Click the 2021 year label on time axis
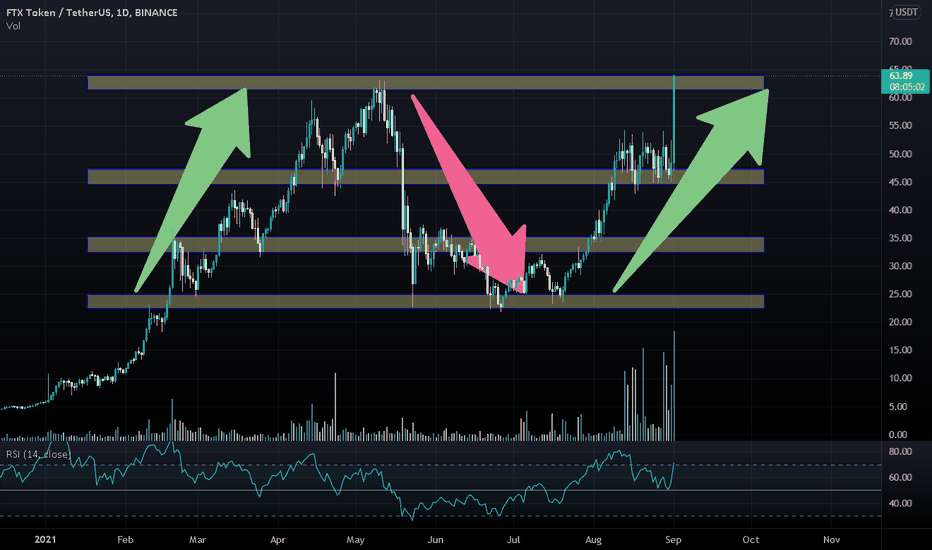Image resolution: width=932 pixels, height=550 pixels. tap(45, 539)
